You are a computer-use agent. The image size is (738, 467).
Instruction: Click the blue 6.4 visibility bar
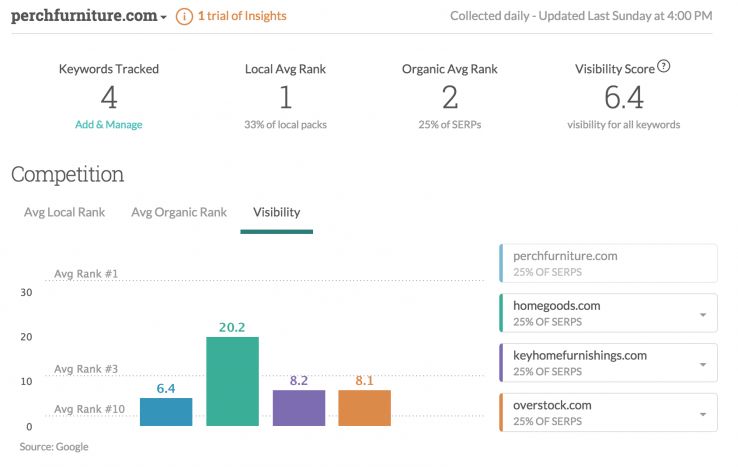[x=166, y=412]
